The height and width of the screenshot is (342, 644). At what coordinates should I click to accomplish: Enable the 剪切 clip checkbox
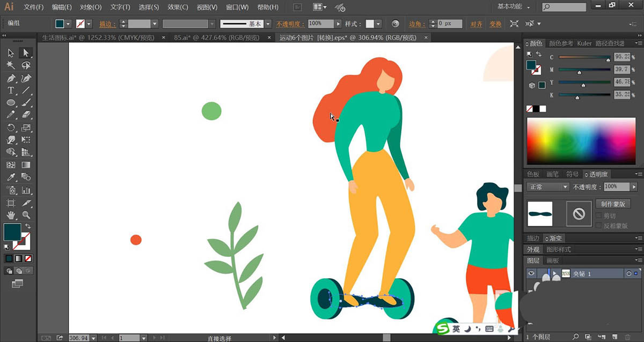point(599,215)
